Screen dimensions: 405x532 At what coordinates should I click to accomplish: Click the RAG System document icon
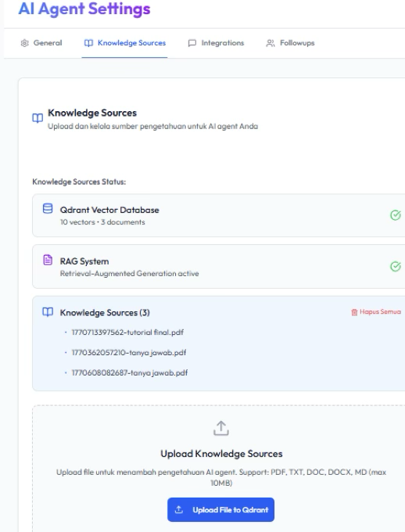48,260
